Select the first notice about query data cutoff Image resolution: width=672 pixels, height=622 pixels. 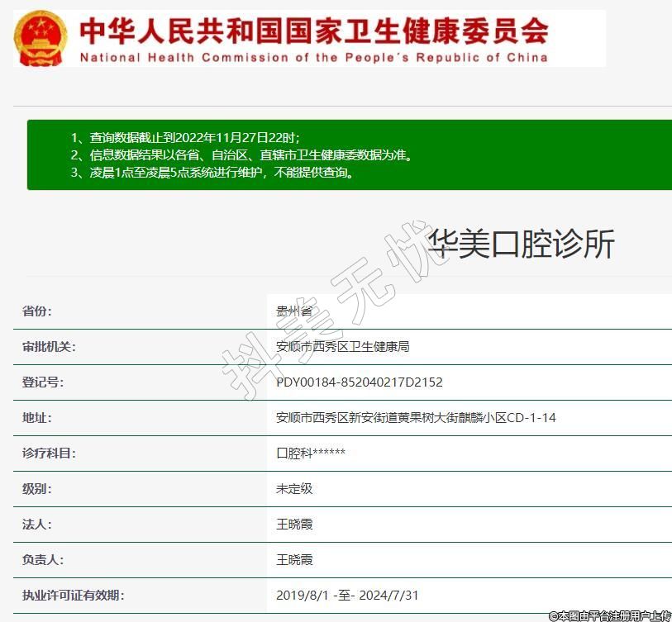[184, 137]
